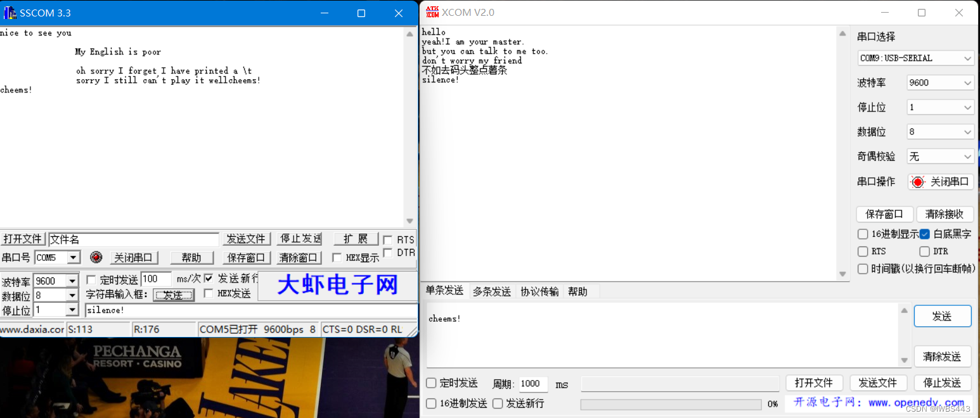Switch to the 协议传输 tab

[539, 291]
